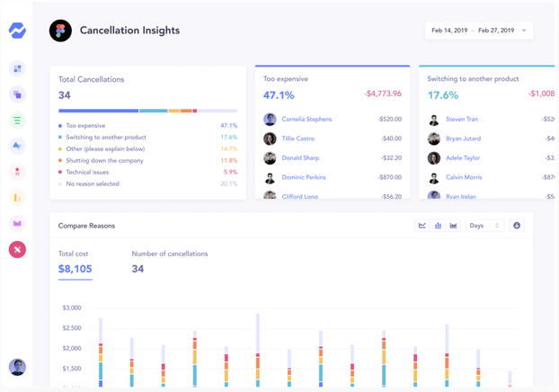This screenshot has width=559, height=392.
Task: Click Bryan Jutard avatar
Action: (434, 138)
